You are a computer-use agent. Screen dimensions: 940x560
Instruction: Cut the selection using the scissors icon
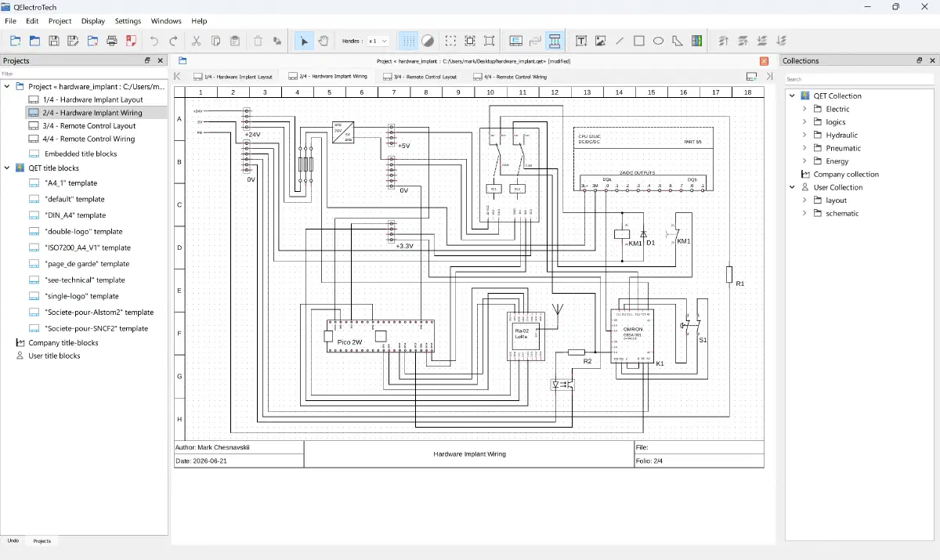(x=197, y=41)
